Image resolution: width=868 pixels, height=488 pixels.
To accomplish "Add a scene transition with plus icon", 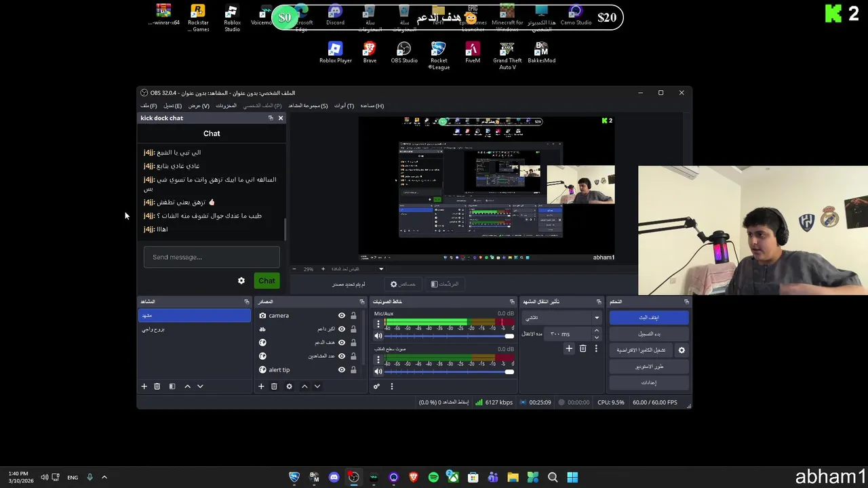I will click(x=569, y=348).
